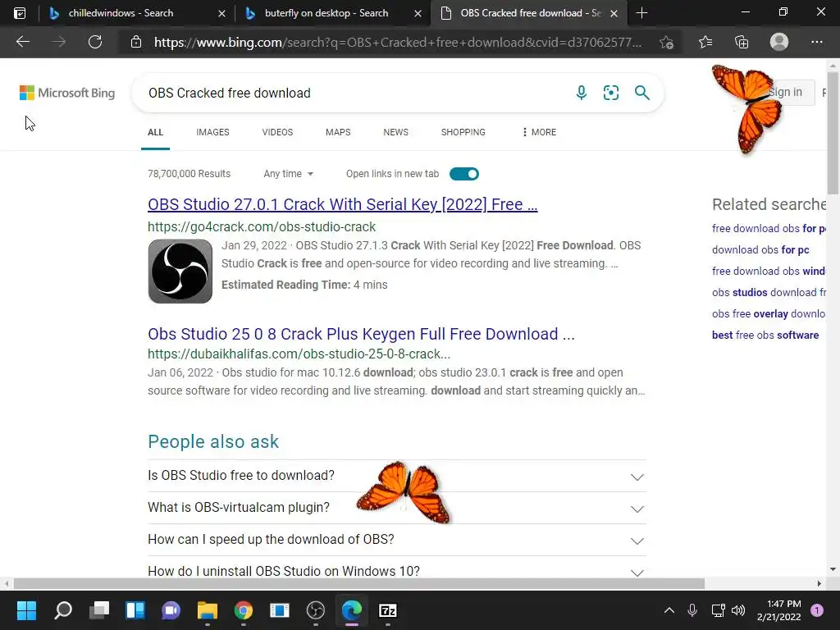
Task: Switch to SHOPPING results tab
Action: pos(463,132)
